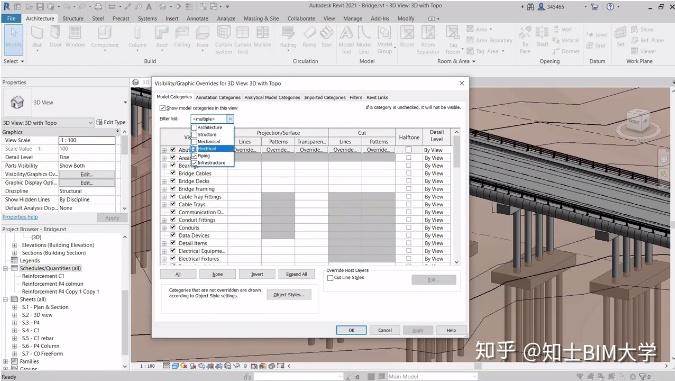This screenshot has height=381, width=675.
Task: Pick the Room Separator icon
Action: (428, 32)
